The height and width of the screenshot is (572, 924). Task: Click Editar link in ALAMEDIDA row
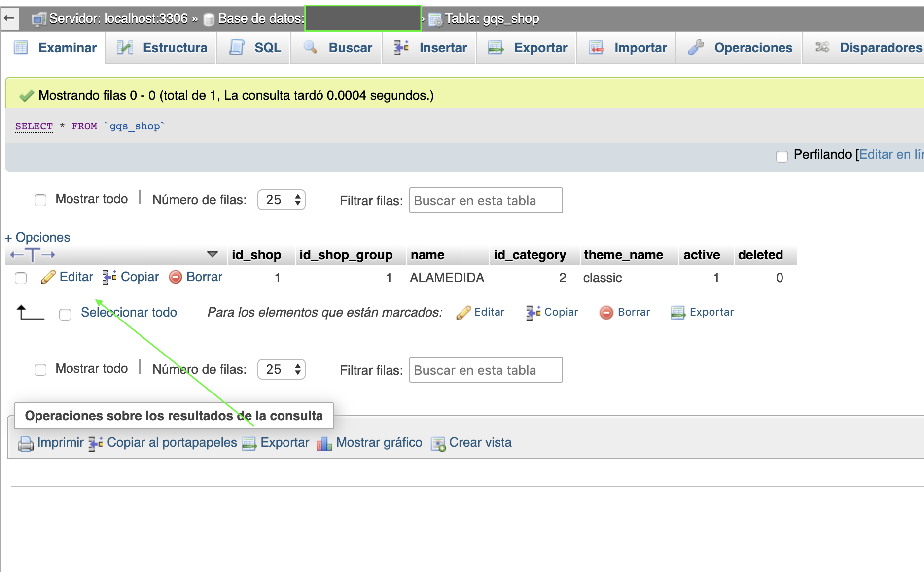coord(76,277)
